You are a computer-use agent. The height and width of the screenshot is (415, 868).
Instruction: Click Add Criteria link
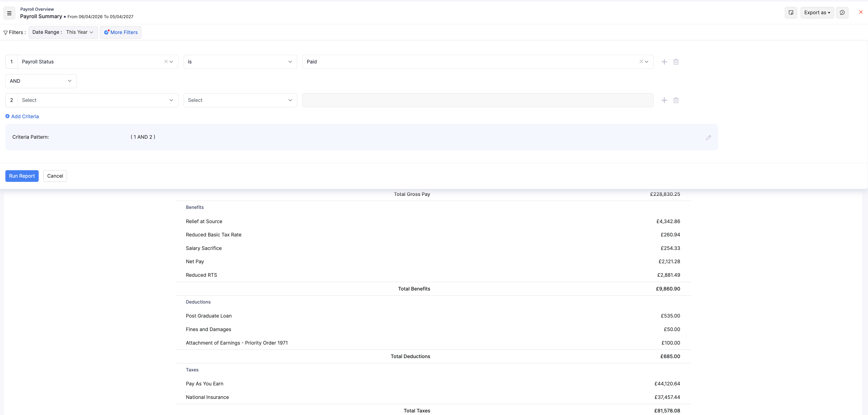point(22,116)
